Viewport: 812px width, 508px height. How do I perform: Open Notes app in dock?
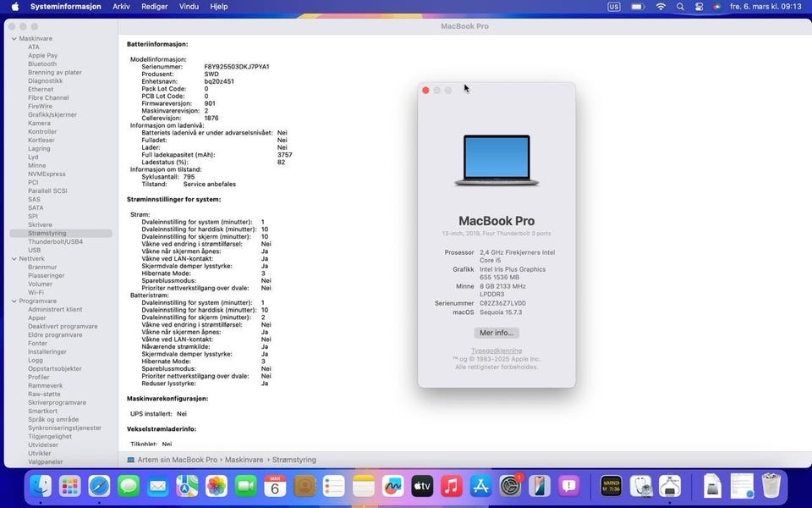[364, 486]
